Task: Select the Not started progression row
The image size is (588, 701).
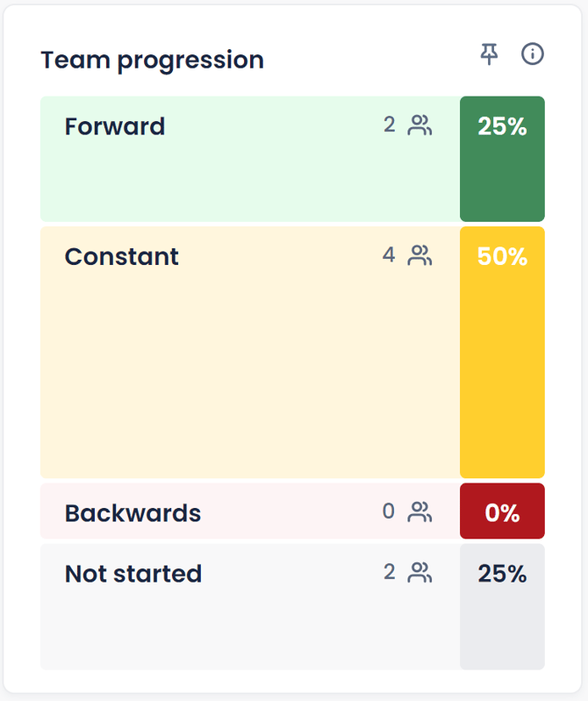Action: click(292, 606)
